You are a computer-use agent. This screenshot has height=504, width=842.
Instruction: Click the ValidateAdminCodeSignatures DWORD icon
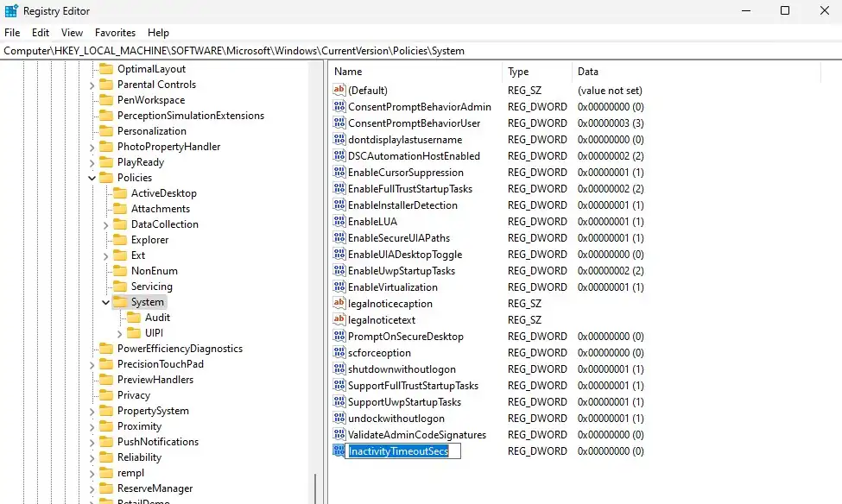pos(339,434)
